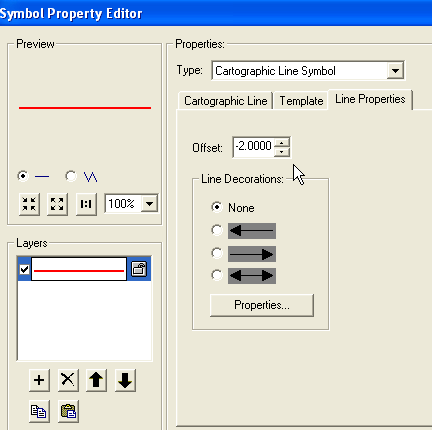Delete the selected layer with X icon
This screenshot has width=432, height=430.
(68, 380)
